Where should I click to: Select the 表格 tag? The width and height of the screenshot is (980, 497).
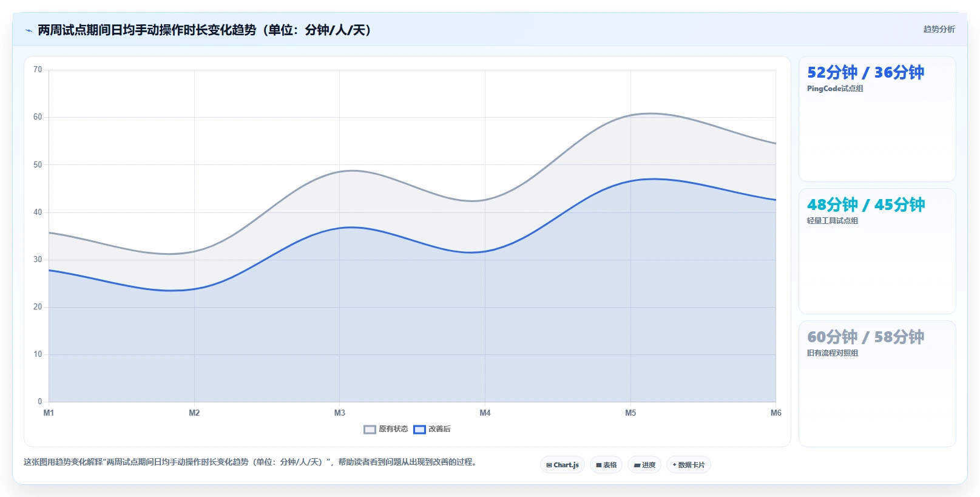[x=606, y=465]
